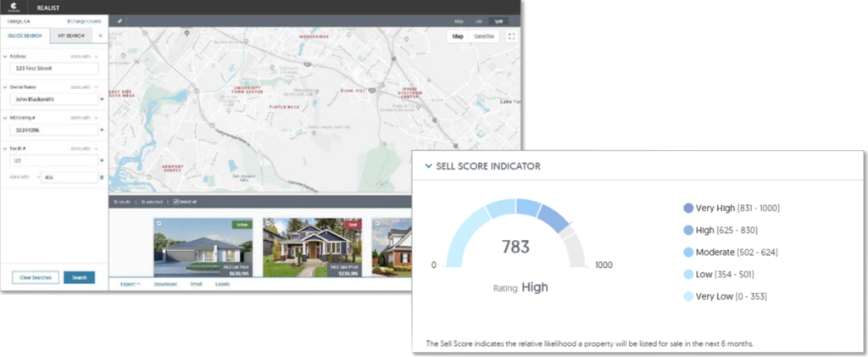The width and height of the screenshot is (868, 357).
Task: Collapse the search panel with arrows icon
Action: (101, 36)
